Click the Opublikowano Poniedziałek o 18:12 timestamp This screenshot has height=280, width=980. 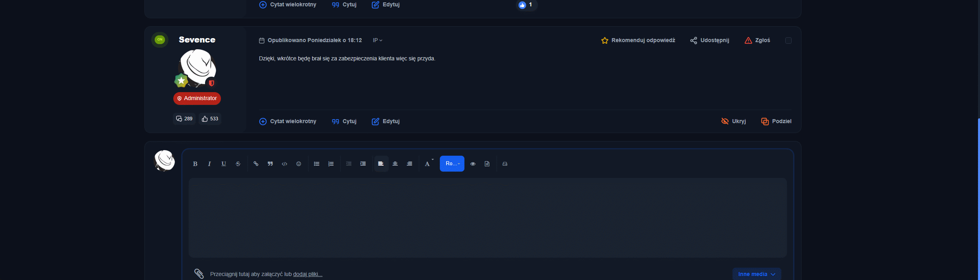pyautogui.click(x=315, y=41)
